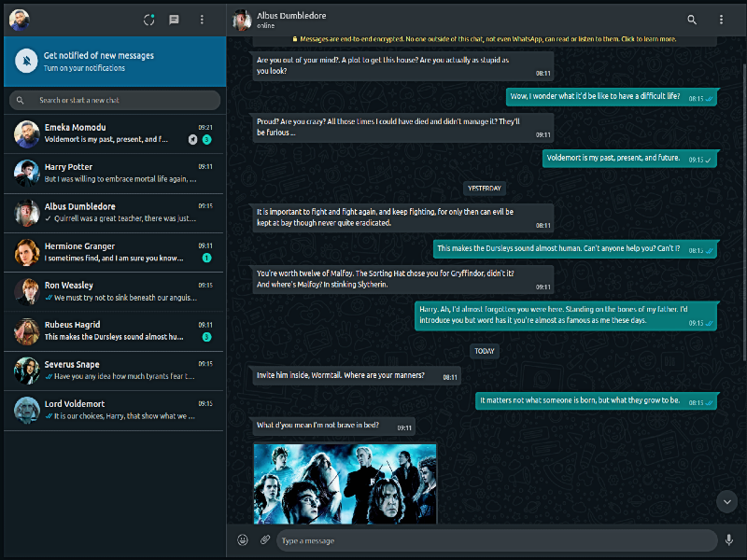Open the Status updates icon
The image size is (747, 560).
[x=149, y=20]
